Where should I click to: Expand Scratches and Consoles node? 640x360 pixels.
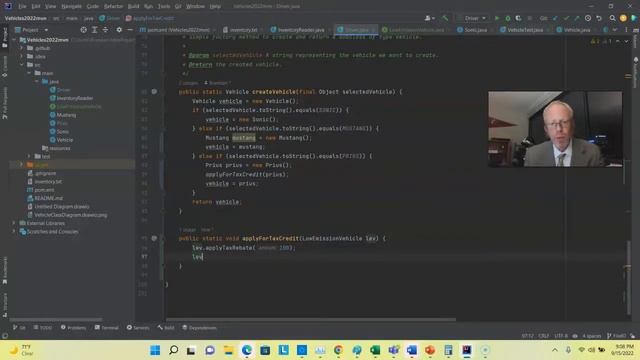click(x=14, y=231)
